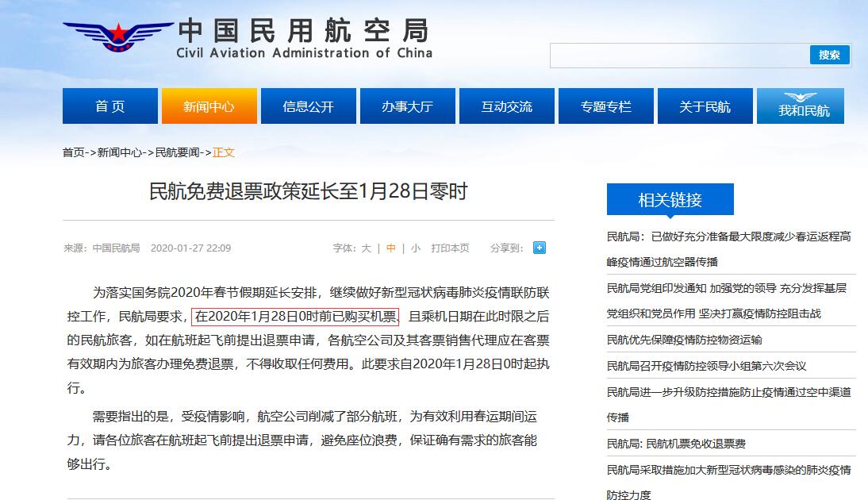
Task: Follow 首页 breadcrumb link
Action: point(74,152)
